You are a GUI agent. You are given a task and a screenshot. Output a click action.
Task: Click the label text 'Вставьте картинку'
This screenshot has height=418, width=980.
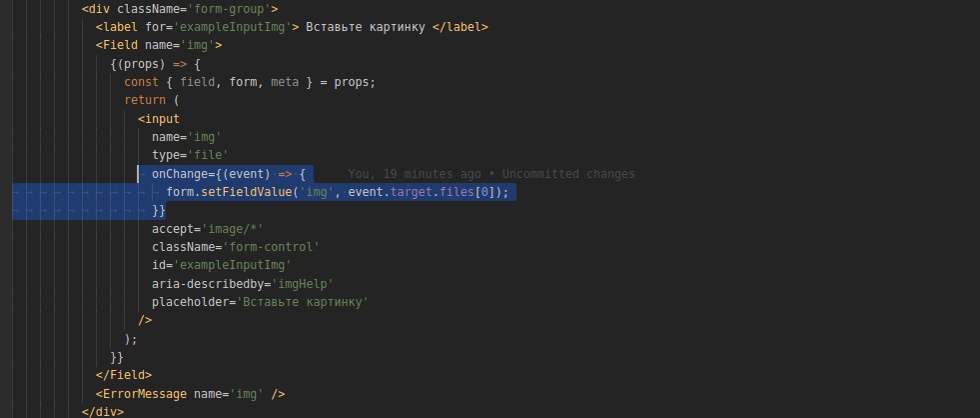point(365,28)
